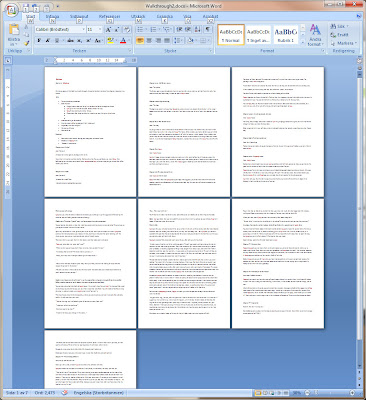Click the decrease indent icon
Image resolution: width=366 pixels, height=400 pixels.
pos(179,30)
